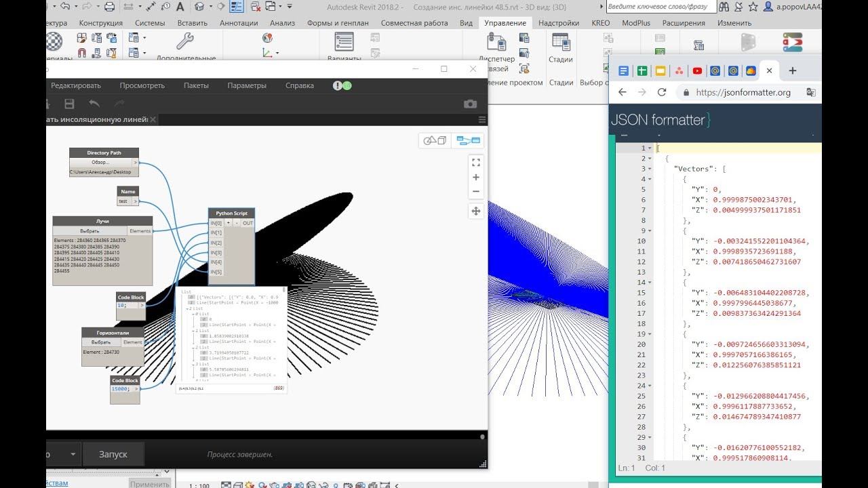Click Обзор... button on Directory Path node
This screenshot has width=868, height=488.
click(x=100, y=163)
